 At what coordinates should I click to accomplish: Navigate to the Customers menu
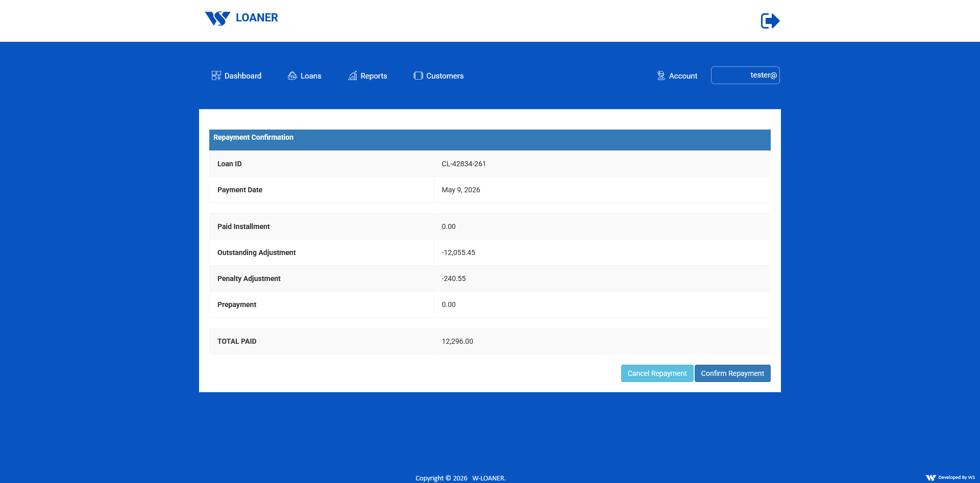pos(438,75)
